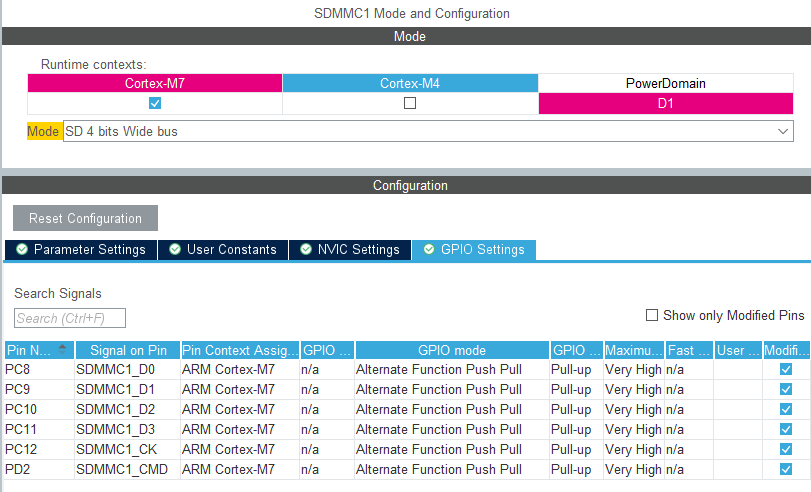Screen dimensions: 811x492
Task: Click the green check icon on NVIC Settings tab
Action: pos(306,249)
